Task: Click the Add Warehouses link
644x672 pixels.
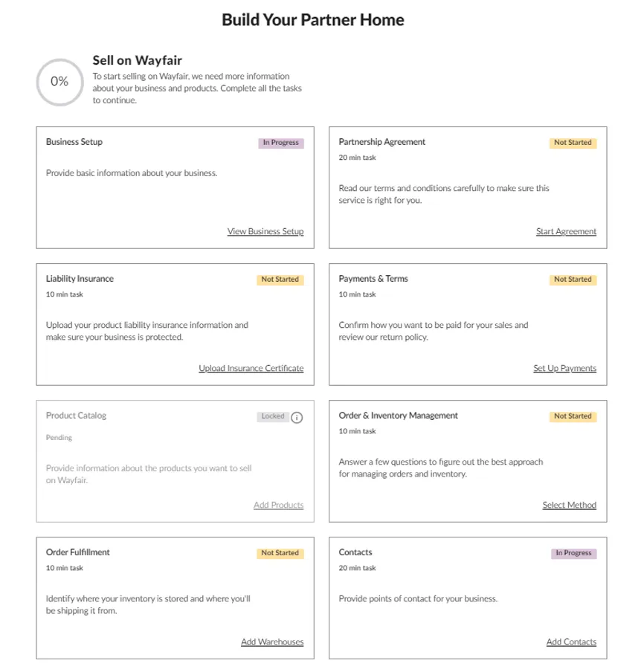Action: 272,642
